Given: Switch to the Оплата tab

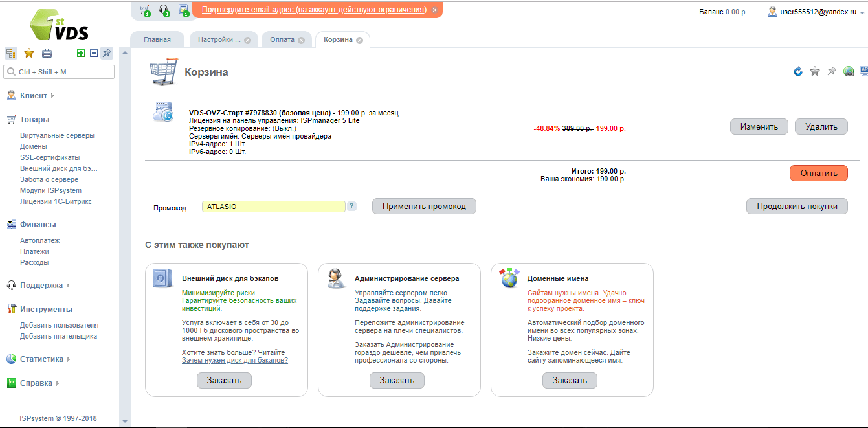Looking at the screenshot, I should coord(282,40).
